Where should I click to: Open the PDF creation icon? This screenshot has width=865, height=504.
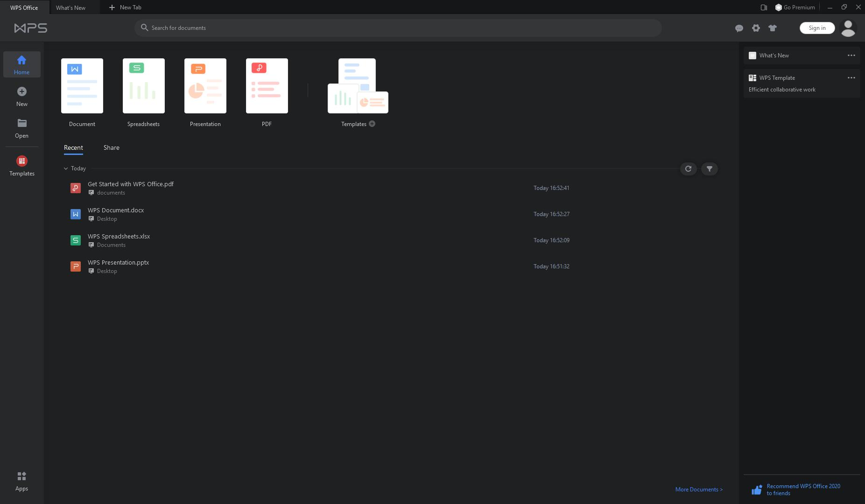[x=267, y=86]
